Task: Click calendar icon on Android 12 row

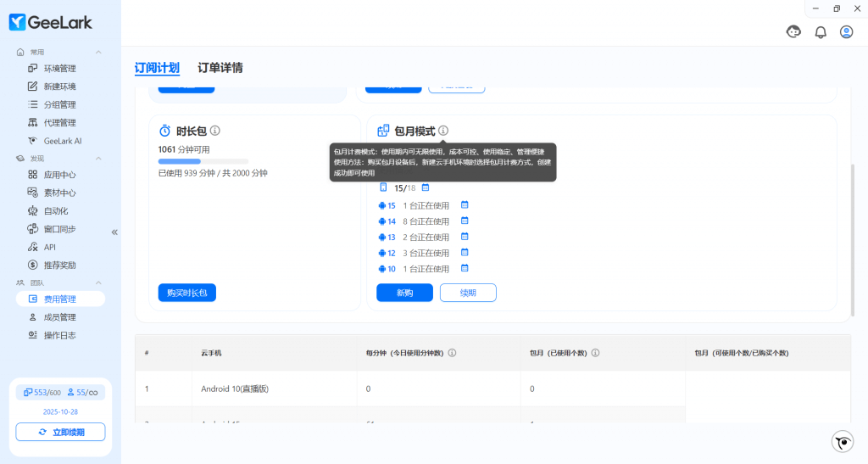Action: pos(465,253)
